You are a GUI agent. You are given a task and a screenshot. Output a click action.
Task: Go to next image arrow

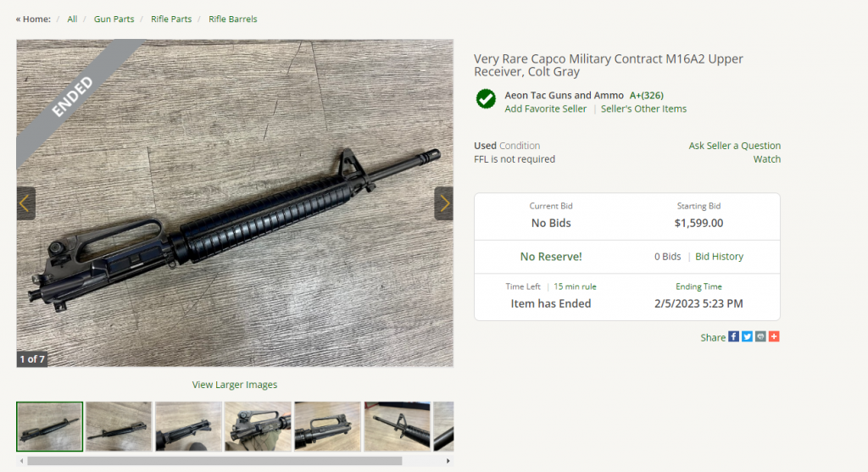coord(444,203)
